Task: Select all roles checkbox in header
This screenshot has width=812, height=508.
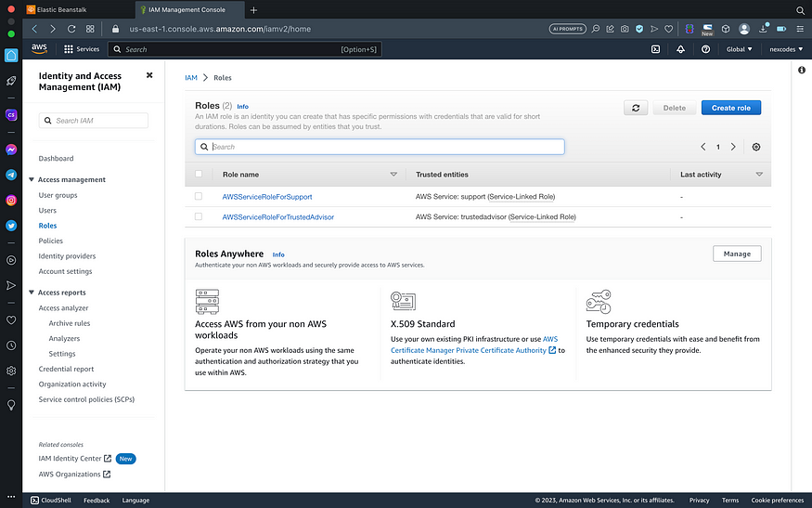Action: (199, 175)
